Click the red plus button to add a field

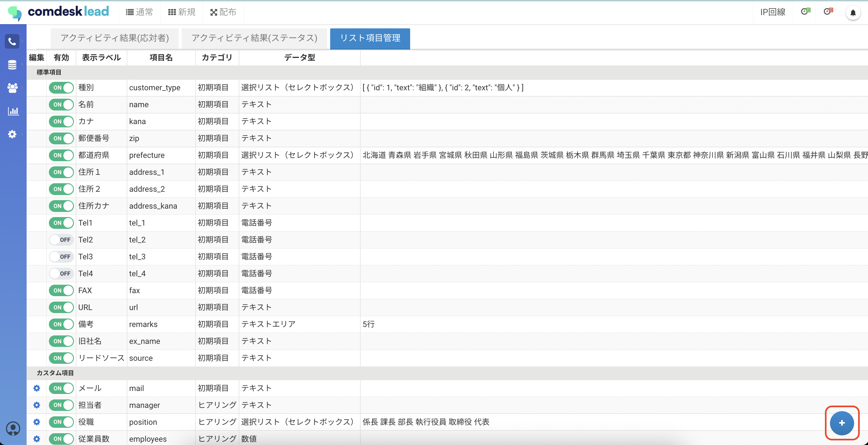pos(842,423)
